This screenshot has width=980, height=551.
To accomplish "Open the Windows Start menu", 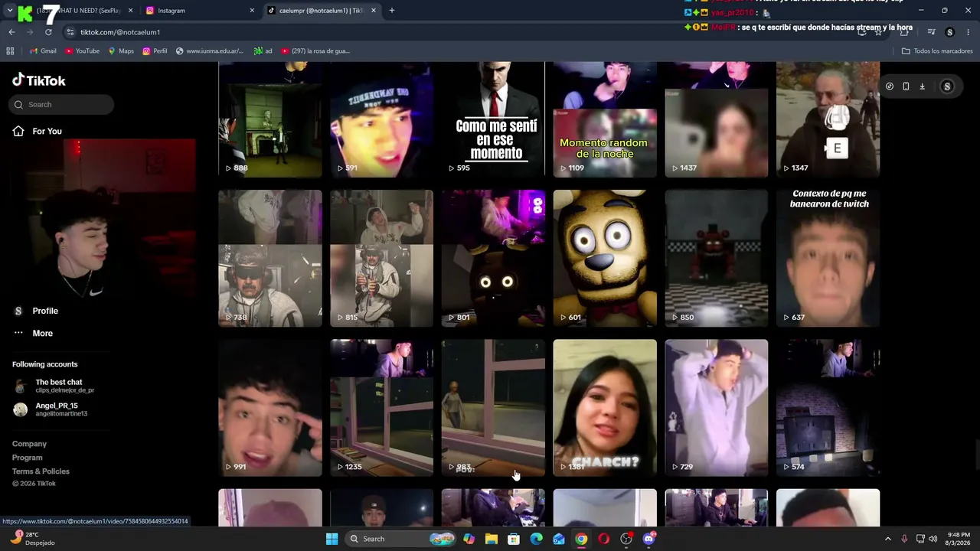I will click(x=332, y=539).
